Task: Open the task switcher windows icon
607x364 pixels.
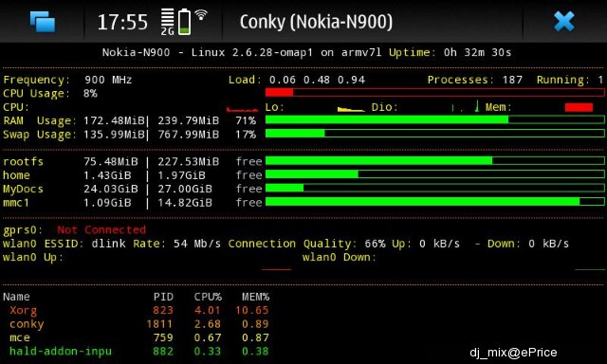Action: point(43,21)
